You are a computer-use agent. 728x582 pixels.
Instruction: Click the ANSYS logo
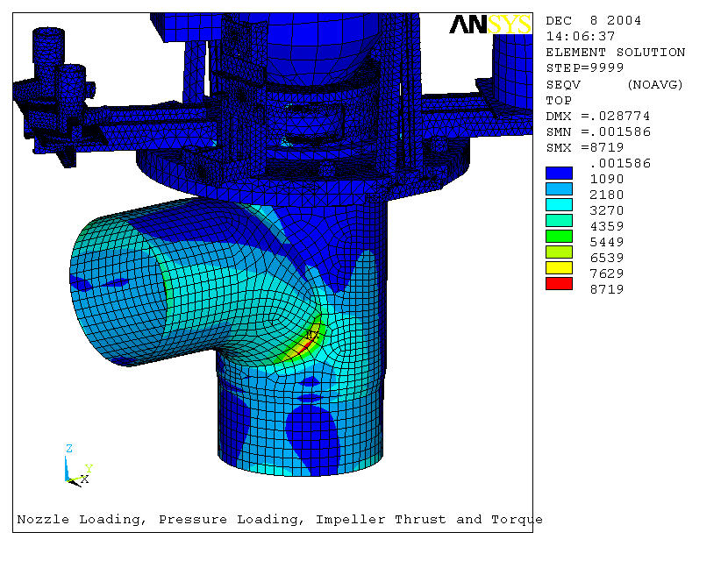tap(490, 25)
